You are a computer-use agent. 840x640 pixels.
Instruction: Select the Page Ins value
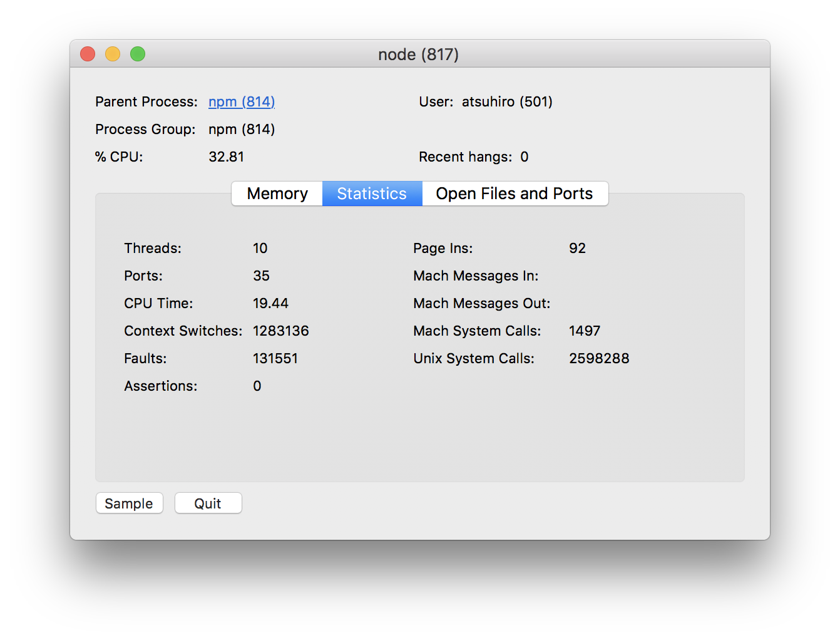click(577, 248)
